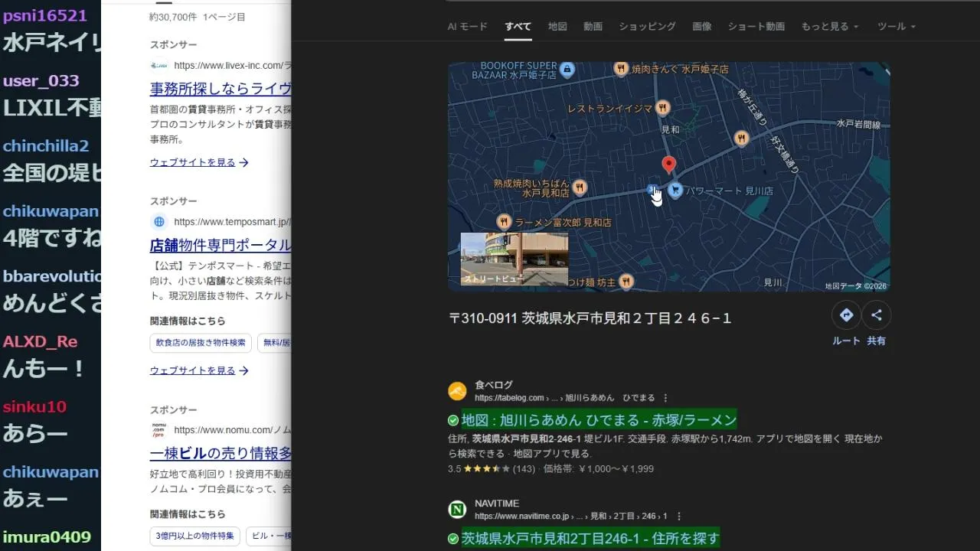Open the 食べログ result options menu

click(x=665, y=398)
